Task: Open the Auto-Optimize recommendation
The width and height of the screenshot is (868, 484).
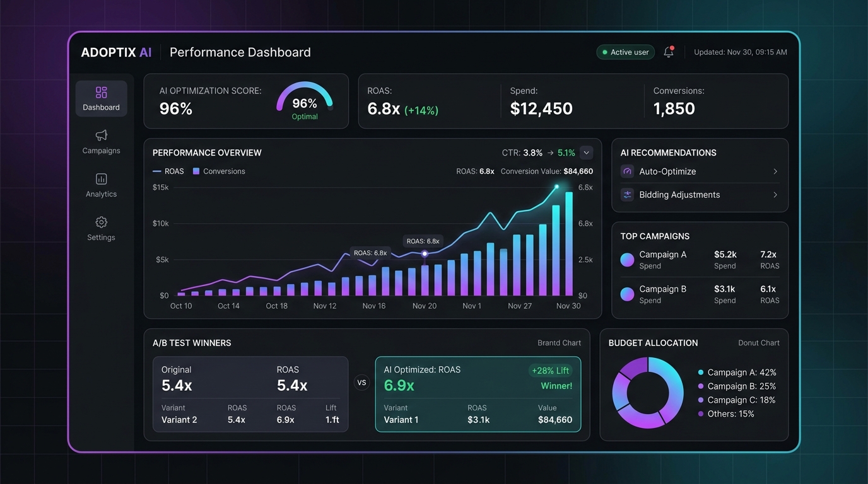Action: click(x=700, y=171)
